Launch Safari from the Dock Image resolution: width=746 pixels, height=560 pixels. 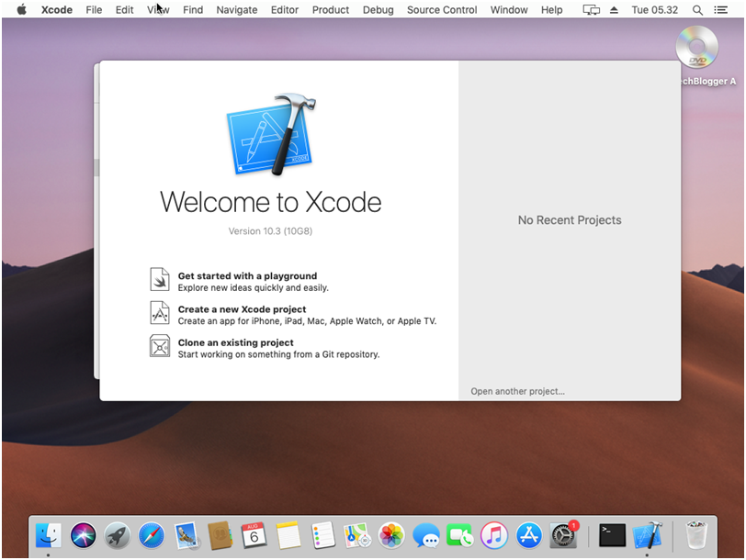(x=151, y=535)
